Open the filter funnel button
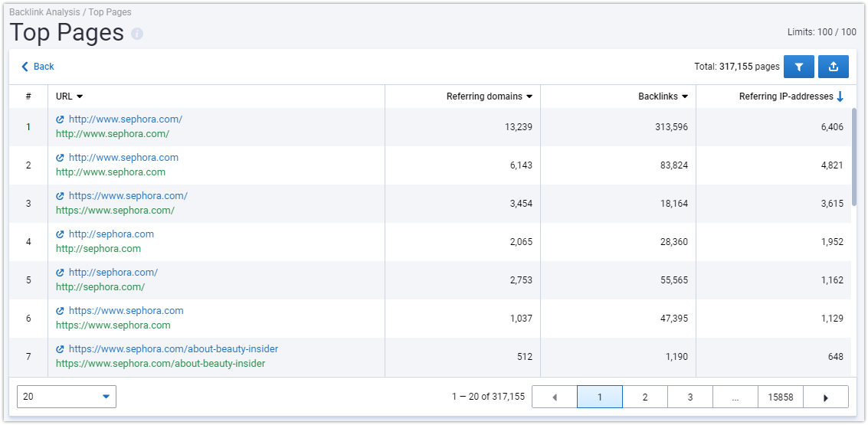The image size is (868, 425). click(799, 67)
